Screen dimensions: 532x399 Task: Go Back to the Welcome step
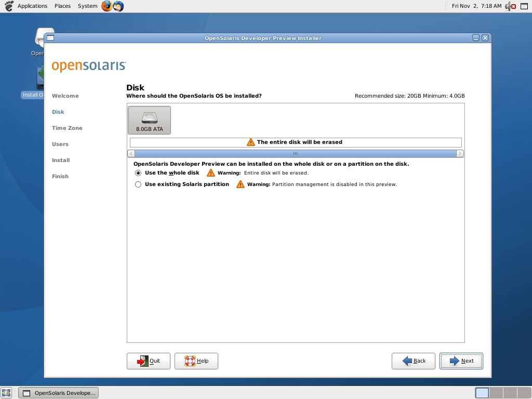[x=414, y=361]
